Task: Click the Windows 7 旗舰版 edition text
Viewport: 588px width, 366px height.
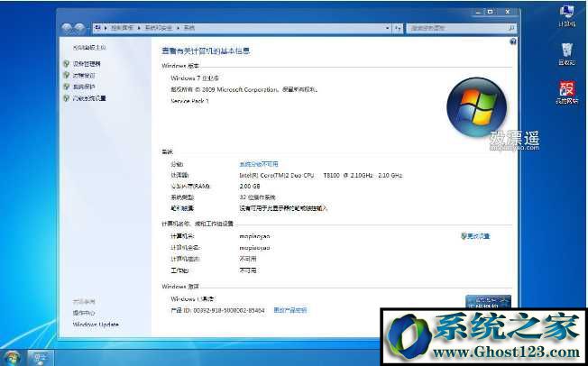Action: [195, 78]
